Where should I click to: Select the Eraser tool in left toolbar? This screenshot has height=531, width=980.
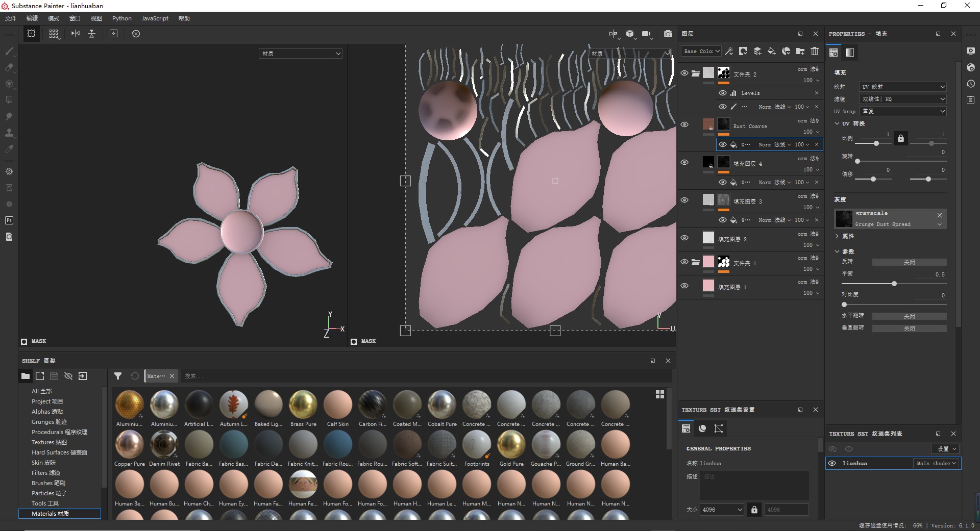(9, 67)
